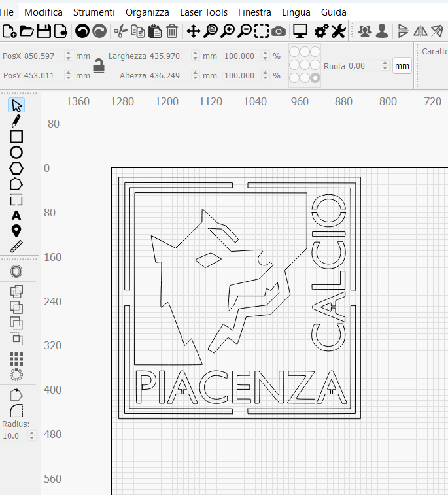Click the Import file icon
Viewport: 448px width, 495px height.
[61, 31]
